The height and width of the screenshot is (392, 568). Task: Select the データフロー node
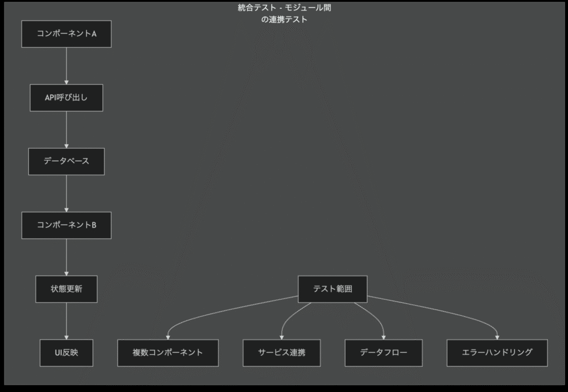point(383,353)
